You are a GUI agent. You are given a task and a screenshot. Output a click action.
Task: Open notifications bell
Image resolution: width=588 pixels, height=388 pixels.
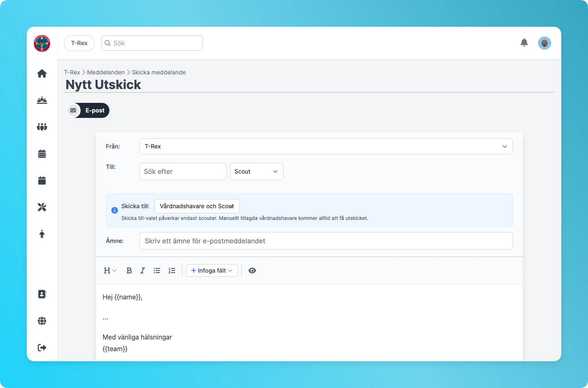524,43
